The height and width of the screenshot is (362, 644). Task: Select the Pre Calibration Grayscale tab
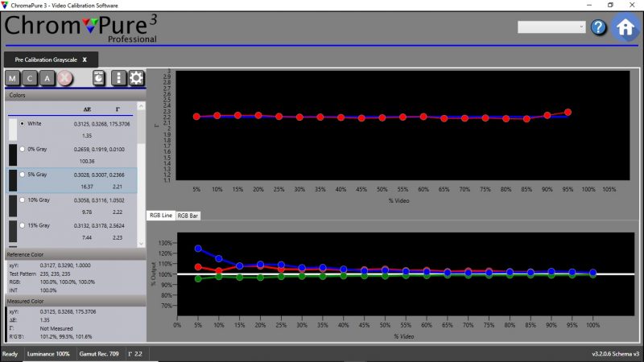pos(45,60)
